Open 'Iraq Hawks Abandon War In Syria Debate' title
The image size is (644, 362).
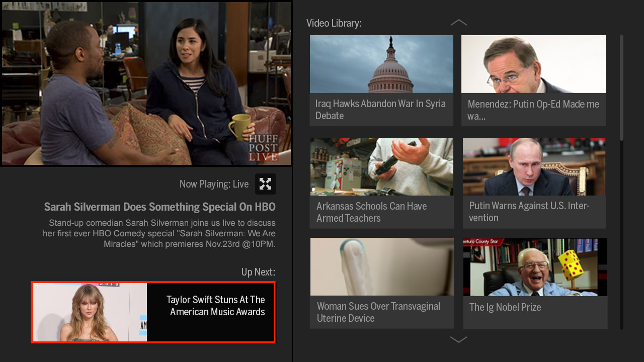pyautogui.click(x=380, y=110)
